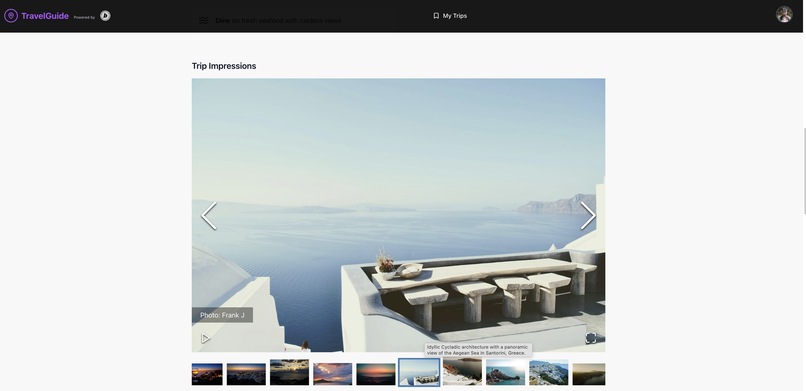This screenshot has height=391, width=806.
Task: Select the wine glass sunset thumbnail
Action: (207, 374)
